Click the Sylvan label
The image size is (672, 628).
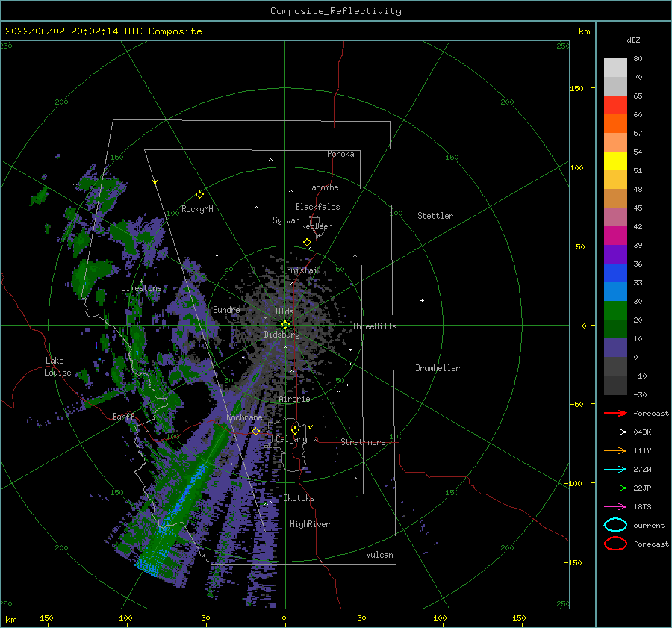tap(286, 220)
